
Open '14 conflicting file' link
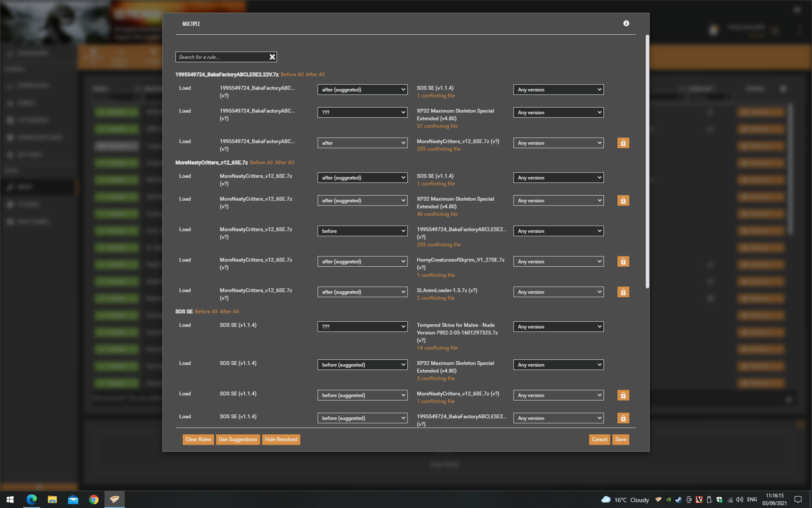437,349
